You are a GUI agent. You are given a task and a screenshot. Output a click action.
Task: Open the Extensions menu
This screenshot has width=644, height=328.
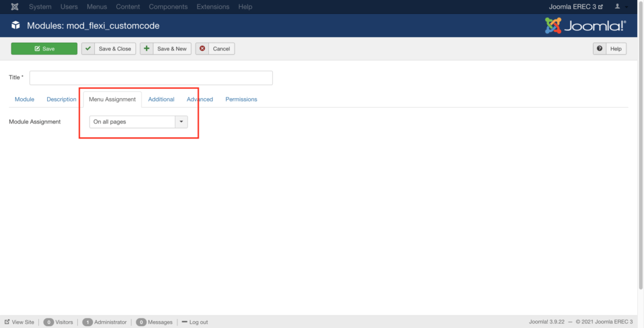213,6
